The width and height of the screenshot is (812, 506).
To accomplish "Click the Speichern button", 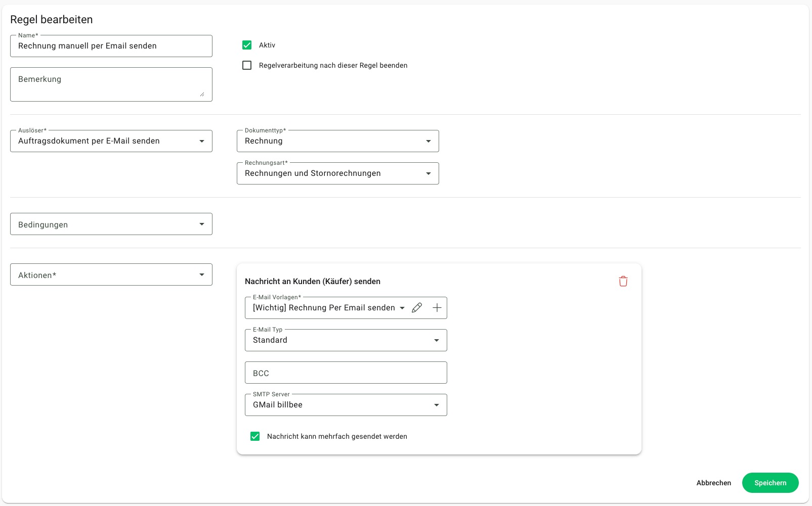I will 771,483.
